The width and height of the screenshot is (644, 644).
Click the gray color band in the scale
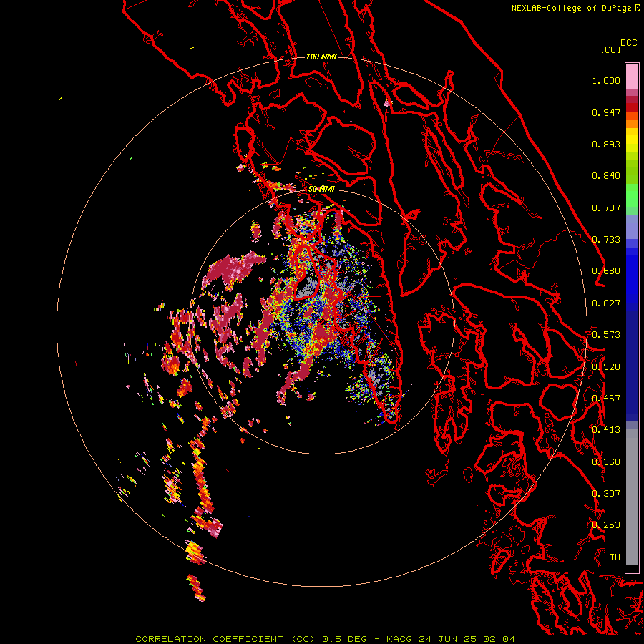pos(632,497)
